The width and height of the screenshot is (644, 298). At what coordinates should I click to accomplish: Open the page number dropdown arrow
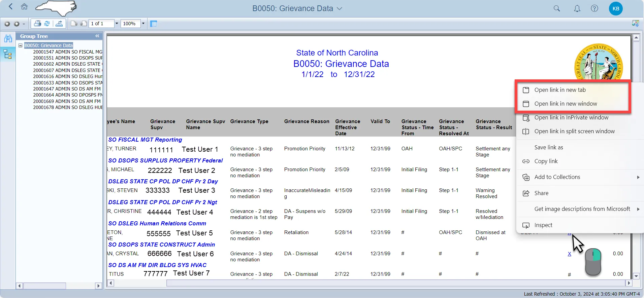click(x=117, y=24)
